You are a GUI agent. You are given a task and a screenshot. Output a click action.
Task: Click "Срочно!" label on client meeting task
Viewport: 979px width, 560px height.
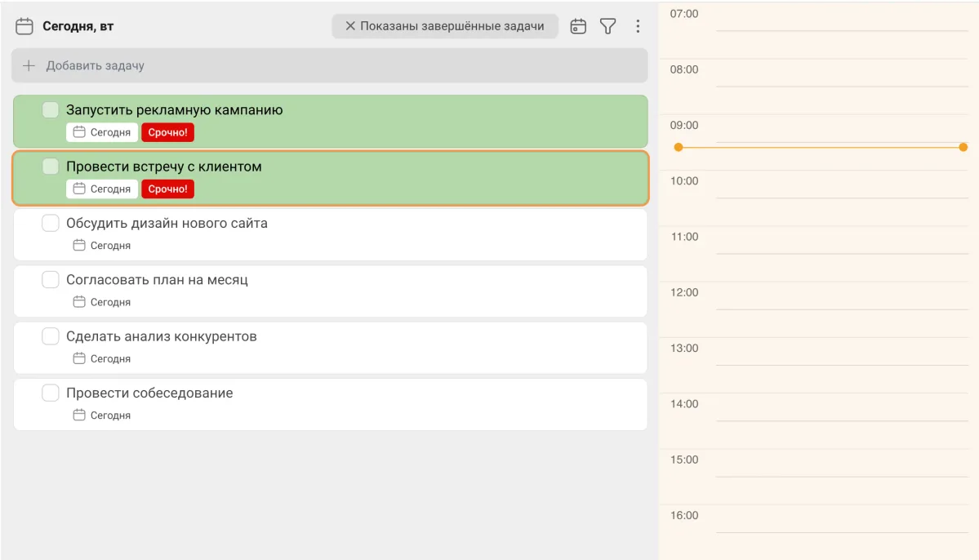pos(167,189)
